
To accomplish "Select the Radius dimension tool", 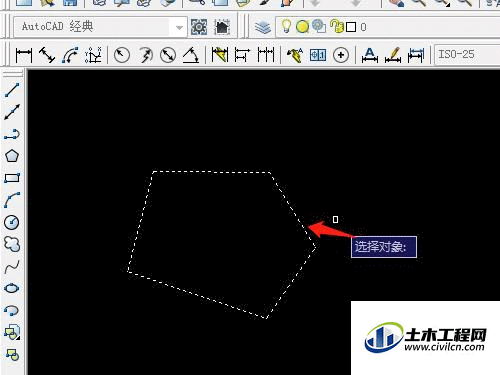I will 122,55.
